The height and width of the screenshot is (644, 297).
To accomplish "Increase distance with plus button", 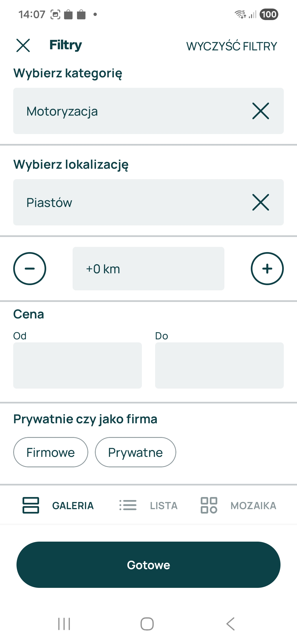I will (x=267, y=269).
